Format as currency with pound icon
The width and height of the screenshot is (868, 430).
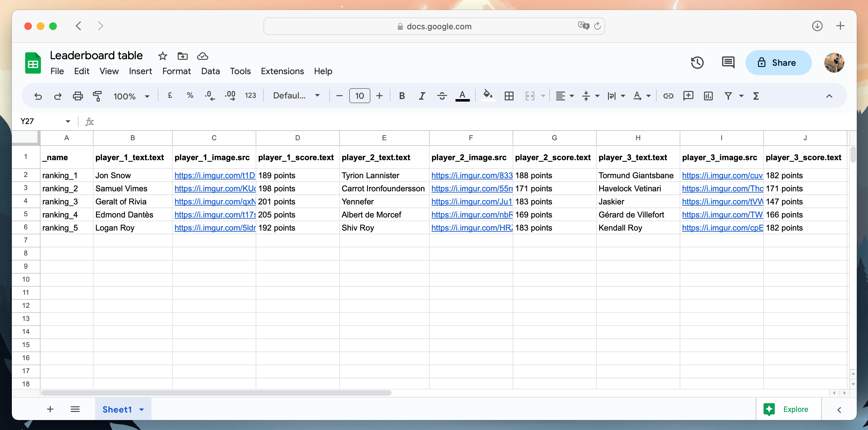click(170, 96)
